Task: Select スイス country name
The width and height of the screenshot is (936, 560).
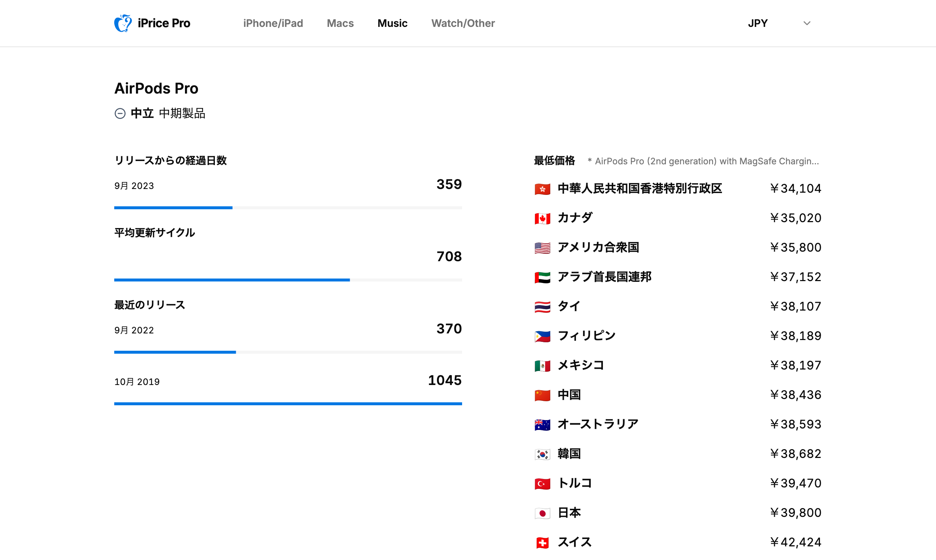Action: (575, 542)
